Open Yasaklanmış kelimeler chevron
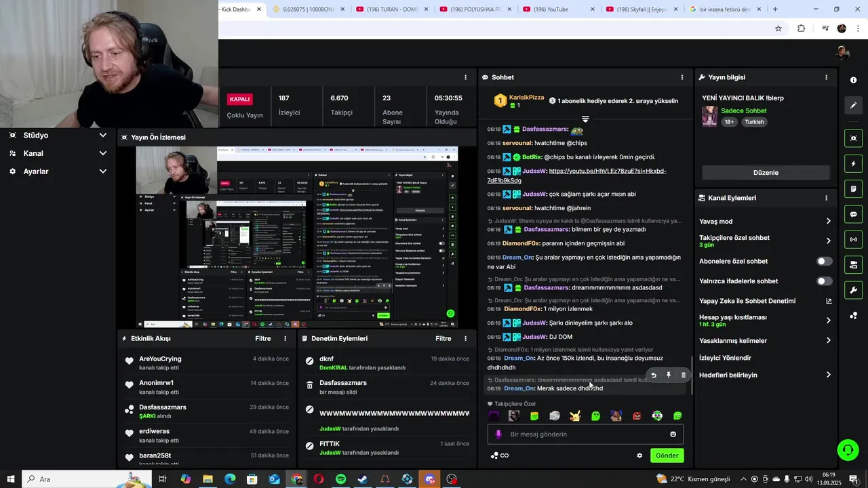This screenshot has height=488, width=868. (x=828, y=341)
